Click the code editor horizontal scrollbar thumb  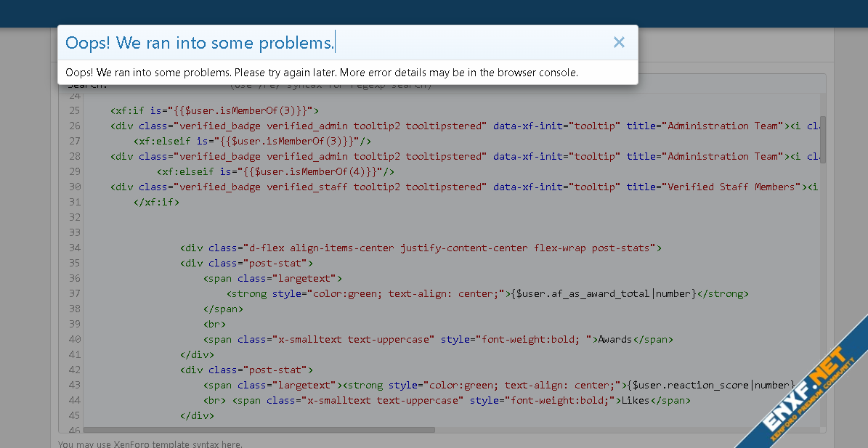259,430
